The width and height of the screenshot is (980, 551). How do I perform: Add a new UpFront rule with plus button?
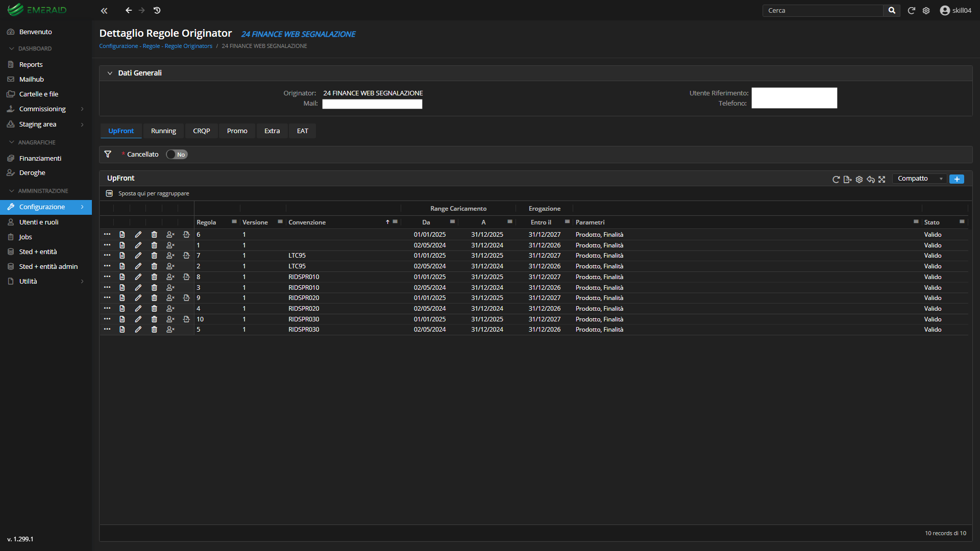click(x=957, y=179)
